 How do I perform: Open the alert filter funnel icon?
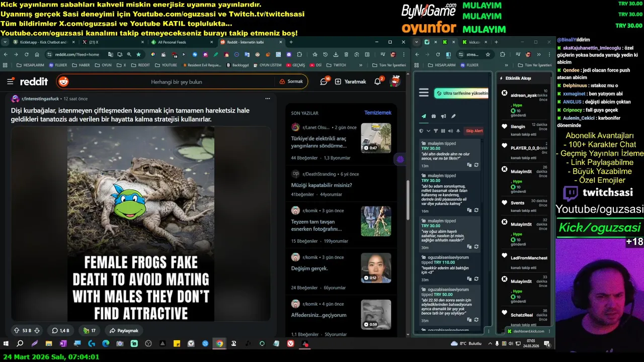(x=436, y=131)
